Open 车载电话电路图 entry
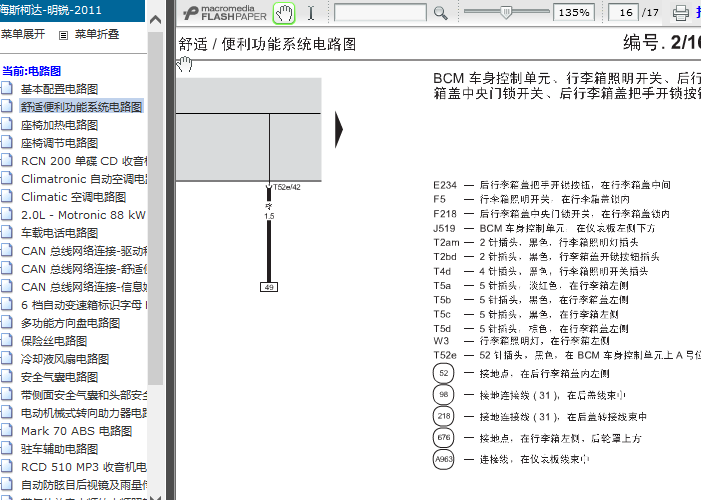 click(x=59, y=233)
